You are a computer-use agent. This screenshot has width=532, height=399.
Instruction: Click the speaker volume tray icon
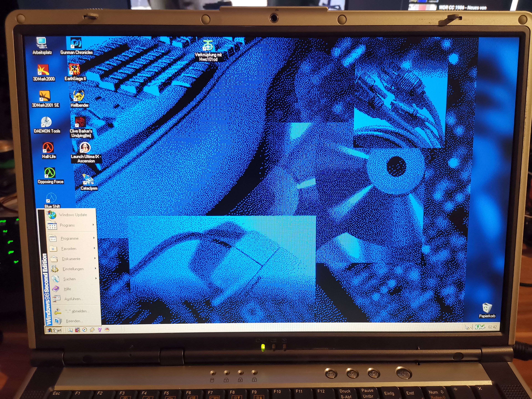tap(472, 327)
